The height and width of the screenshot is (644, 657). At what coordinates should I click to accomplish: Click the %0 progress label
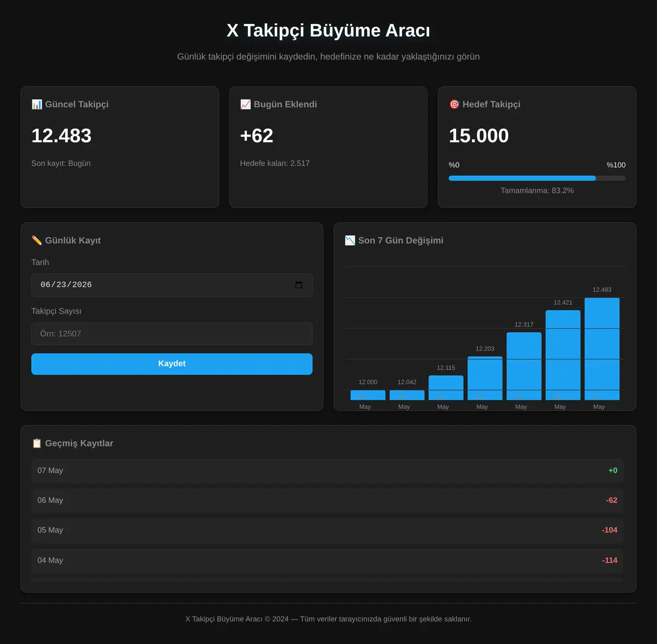[x=454, y=165]
